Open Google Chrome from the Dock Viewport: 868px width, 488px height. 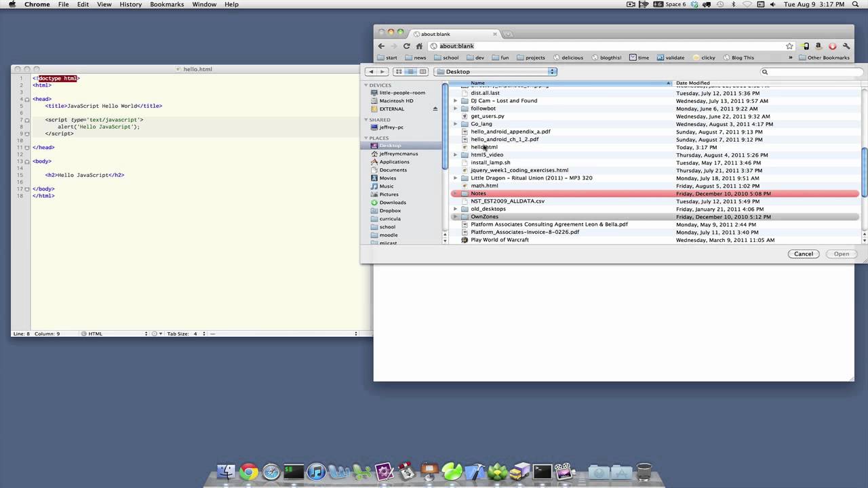pyautogui.click(x=248, y=471)
